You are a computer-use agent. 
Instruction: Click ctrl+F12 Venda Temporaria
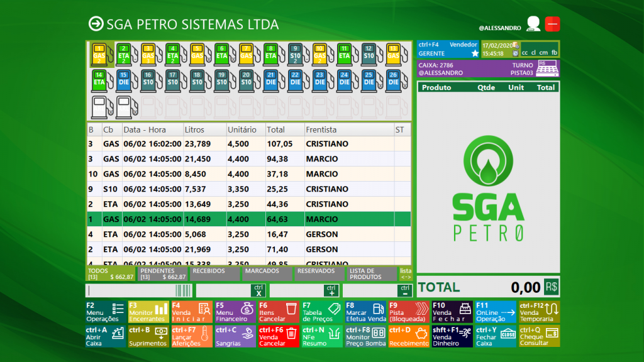click(539, 312)
